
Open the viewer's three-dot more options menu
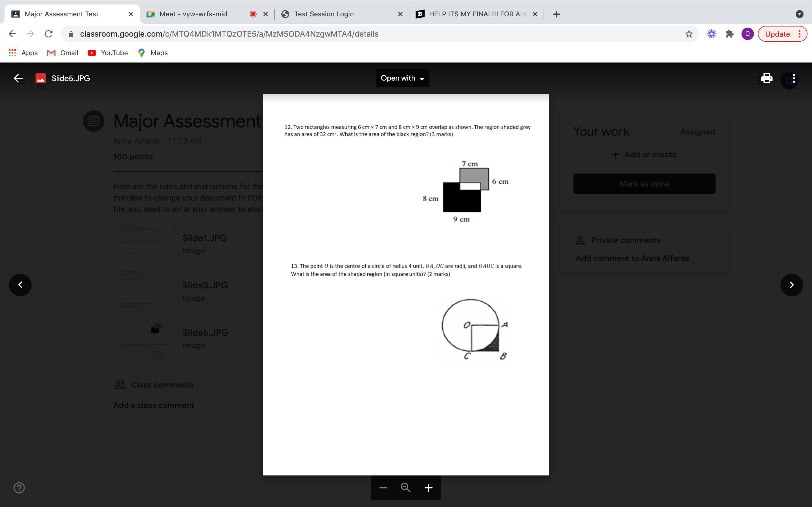pyautogui.click(x=794, y=79)
